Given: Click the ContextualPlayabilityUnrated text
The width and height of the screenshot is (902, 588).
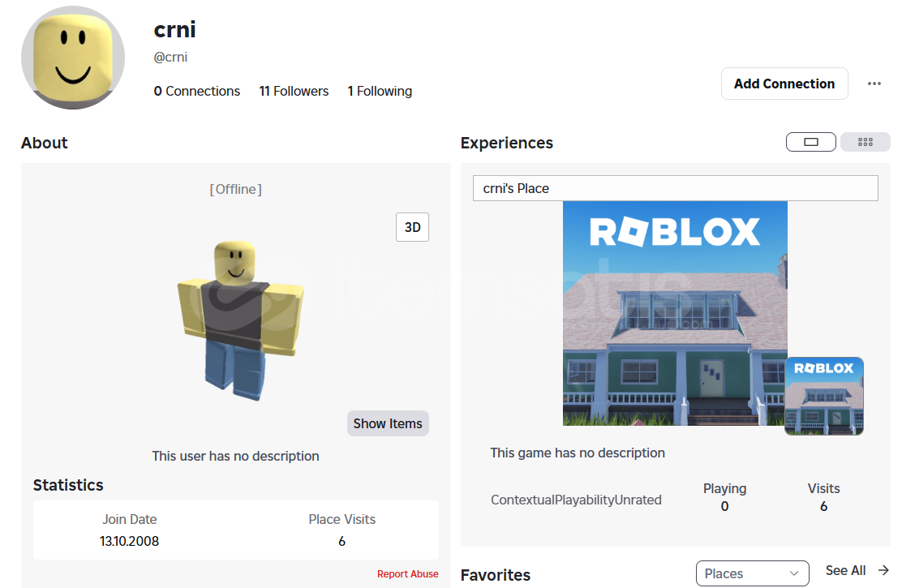Looking at the screenshot, I should tap(576, 500).
